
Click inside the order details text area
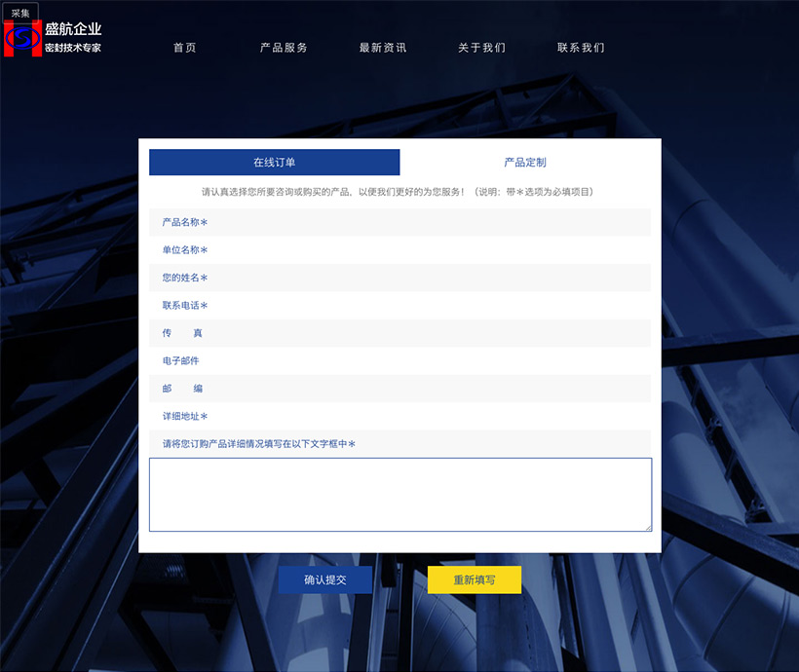pyautogui.click(x=399, y=495)
